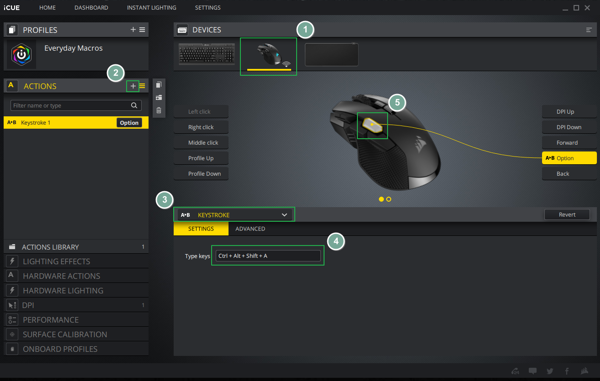Expand the Surface Calibration section
Screen dimensions: 600x381
tap(76, 334)
